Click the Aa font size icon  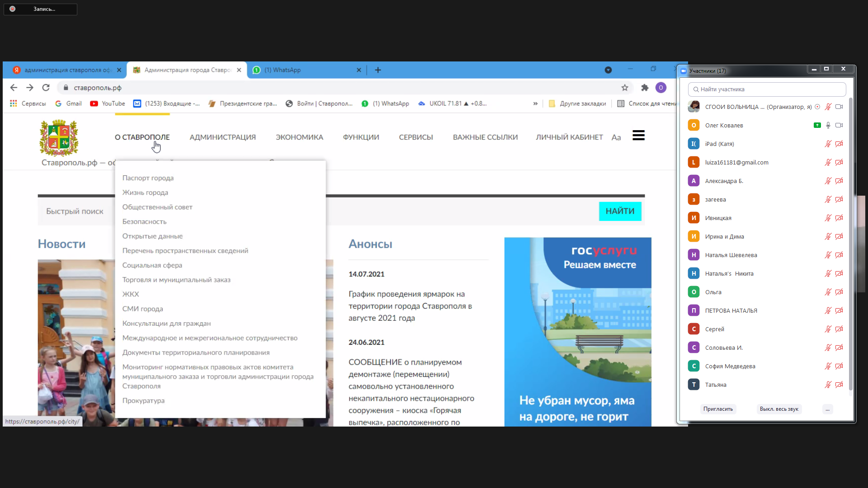pyautogui.click(x=616, y=137)
